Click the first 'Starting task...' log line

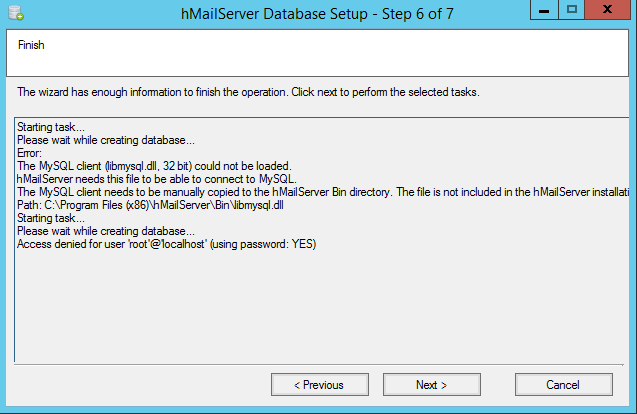51,127
